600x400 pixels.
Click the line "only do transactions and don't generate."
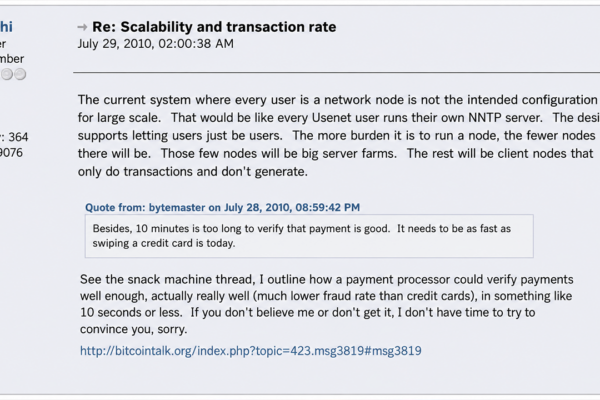tap(193, 171)
